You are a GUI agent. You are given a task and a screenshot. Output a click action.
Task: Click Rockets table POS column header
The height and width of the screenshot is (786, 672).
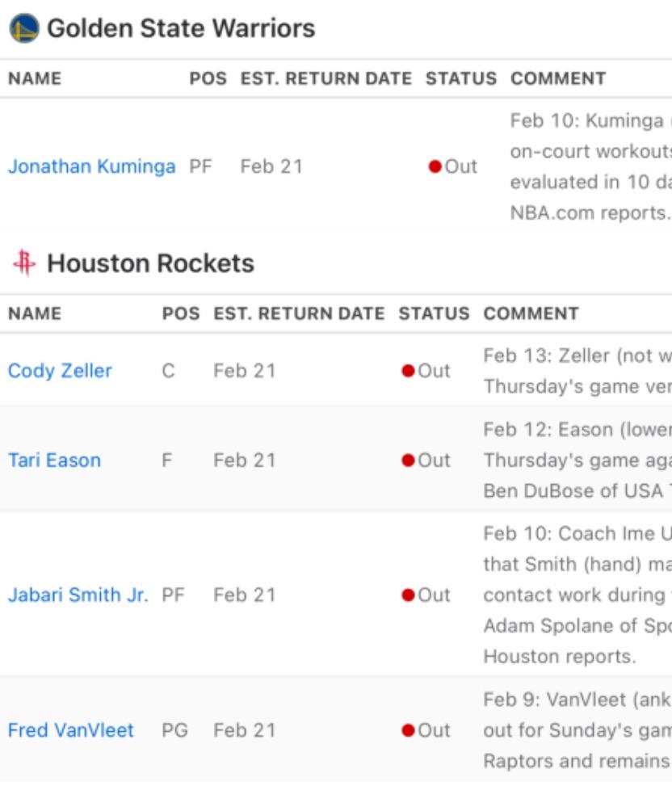click(x=181, y=313)
